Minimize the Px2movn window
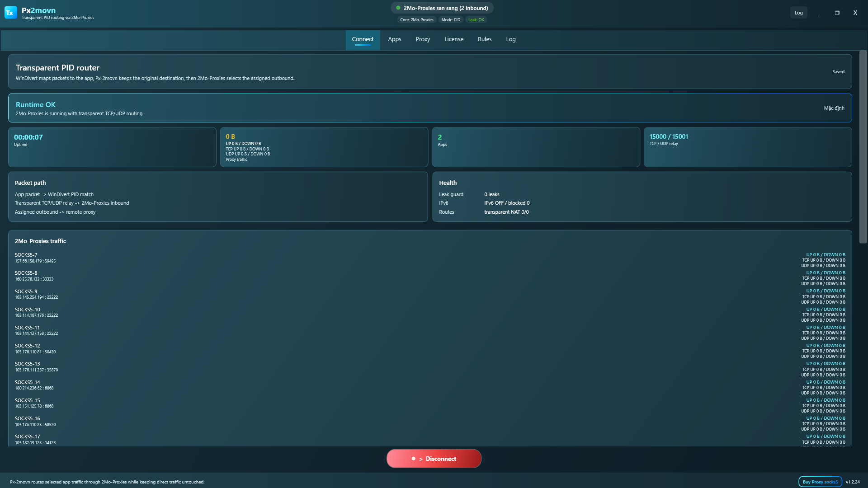868x488 pixels. [819, 13]
